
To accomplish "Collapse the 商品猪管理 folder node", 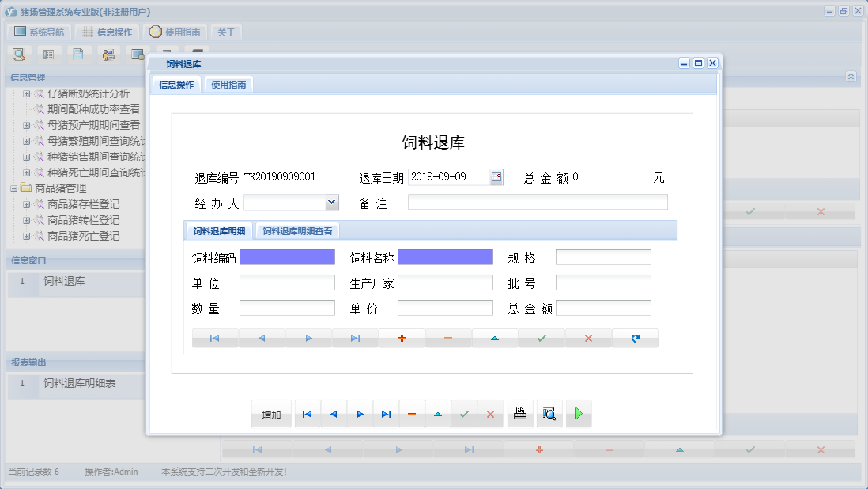I will click(x=14, y=188).
